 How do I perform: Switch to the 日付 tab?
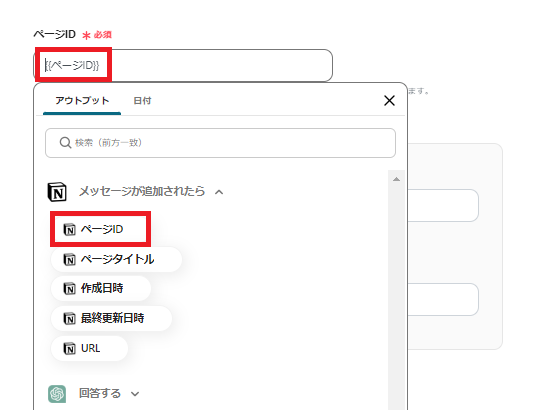coord(142,101)
